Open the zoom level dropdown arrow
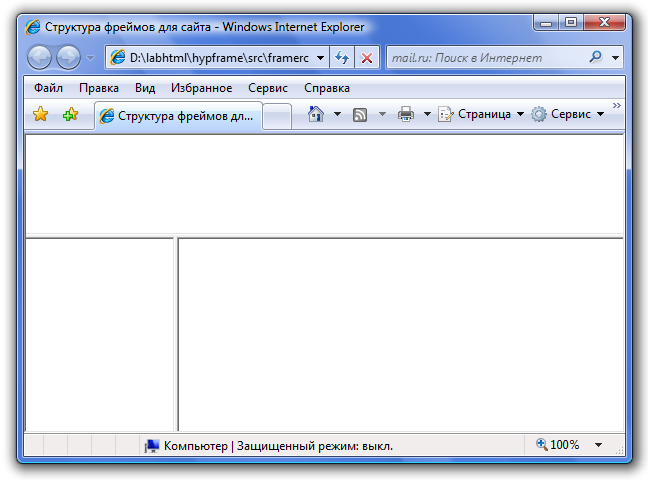Screen dimensions: 648x480 [598, 445]
